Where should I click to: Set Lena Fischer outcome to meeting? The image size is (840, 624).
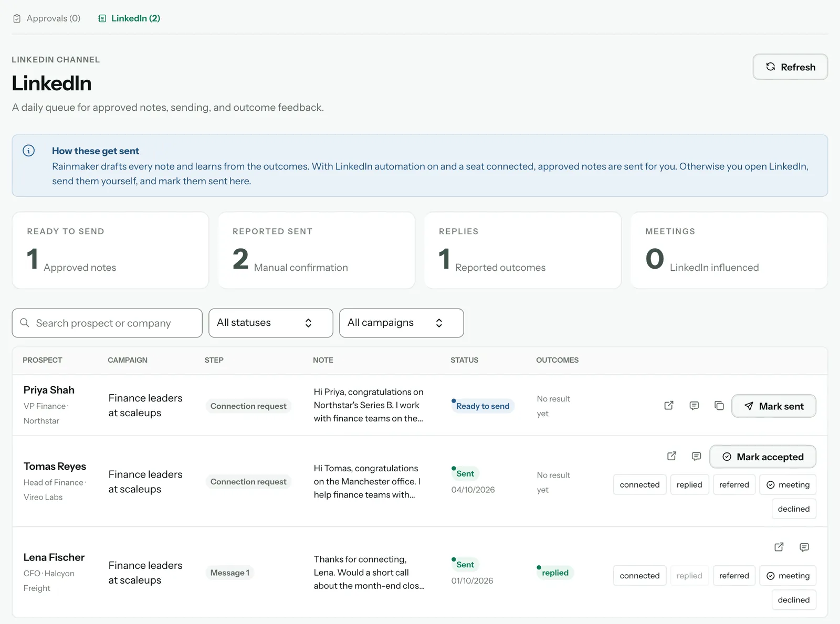tap(788, 575)
